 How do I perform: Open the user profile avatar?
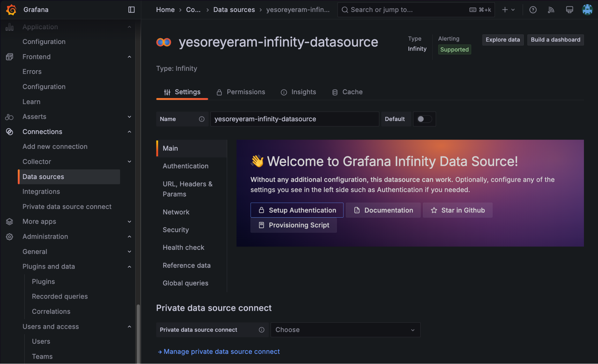click(x=588, y=10)
